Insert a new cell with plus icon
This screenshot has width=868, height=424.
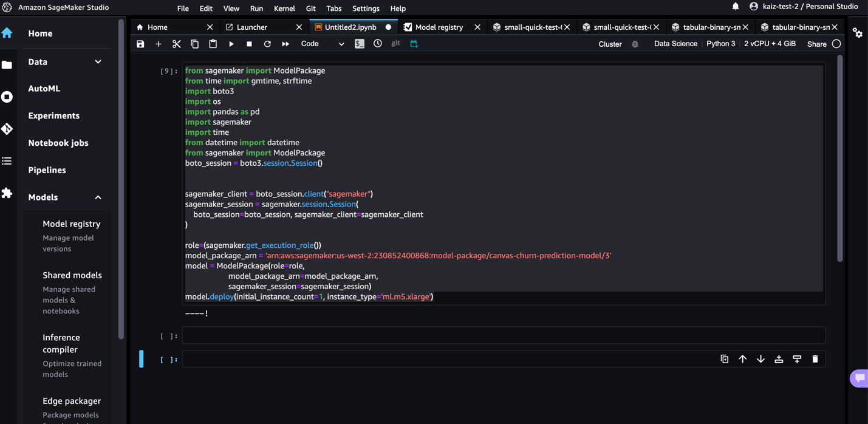click(x=159, y=44)
